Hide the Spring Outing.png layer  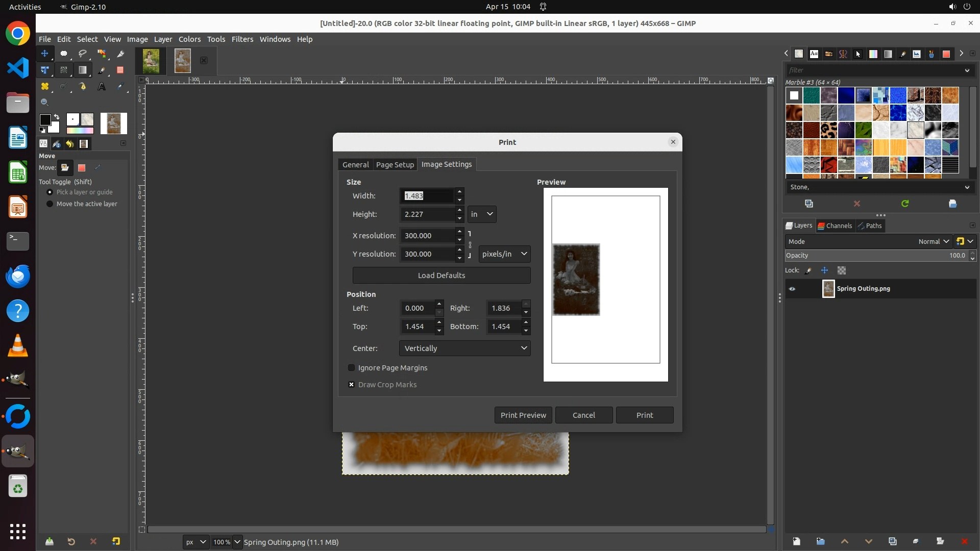[x=792, y=289]
